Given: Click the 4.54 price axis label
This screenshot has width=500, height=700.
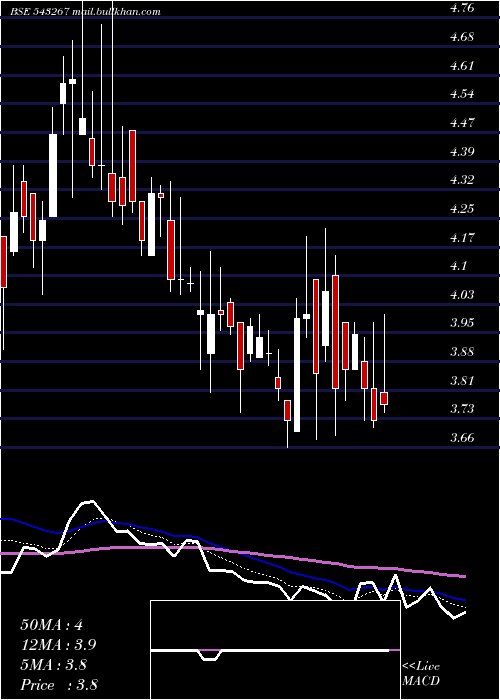Looking at the screenshot, I should [462, 94].
